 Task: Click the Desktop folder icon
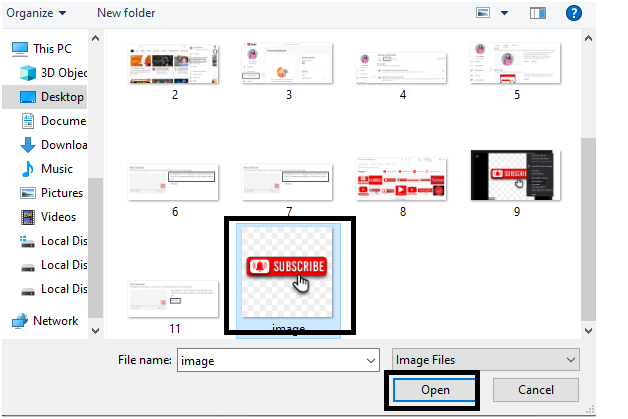click(28, 97)
